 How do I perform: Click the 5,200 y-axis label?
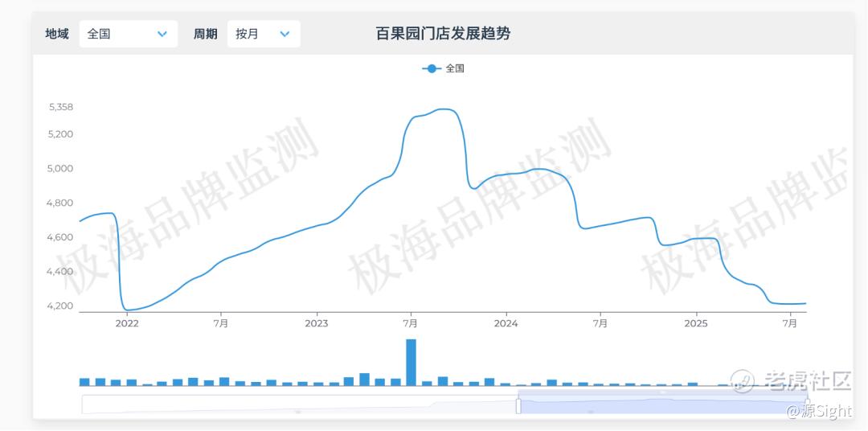click(x=61, y=134)
